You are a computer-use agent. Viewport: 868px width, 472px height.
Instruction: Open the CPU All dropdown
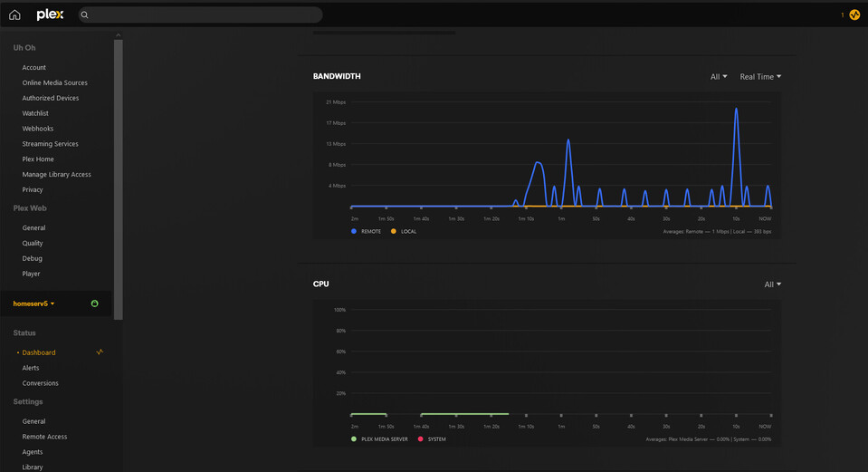773,284
